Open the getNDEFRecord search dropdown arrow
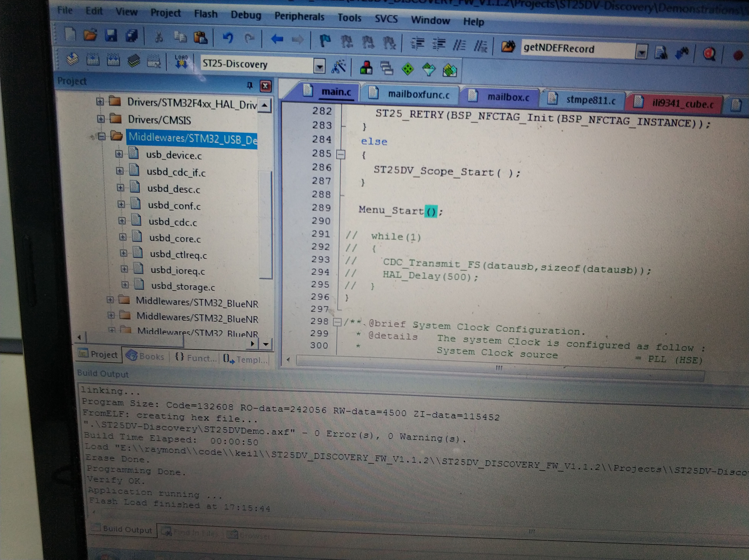Screen dimensions: 749x560 [x=641, y=52]
